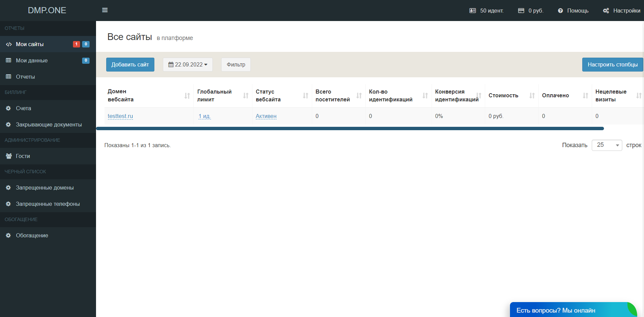This screenshot has height=317, width=644.
Task: Click the ID card icon beside 50 идент.
Action: pos(473,11)
